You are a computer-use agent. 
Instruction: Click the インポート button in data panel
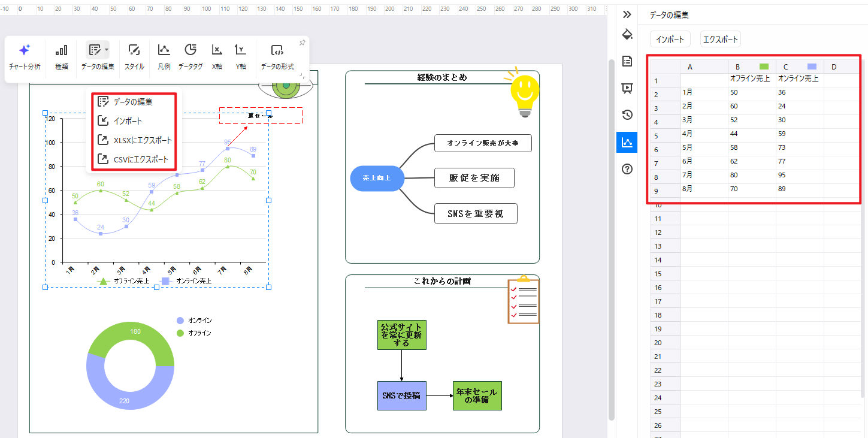[670, 40]
